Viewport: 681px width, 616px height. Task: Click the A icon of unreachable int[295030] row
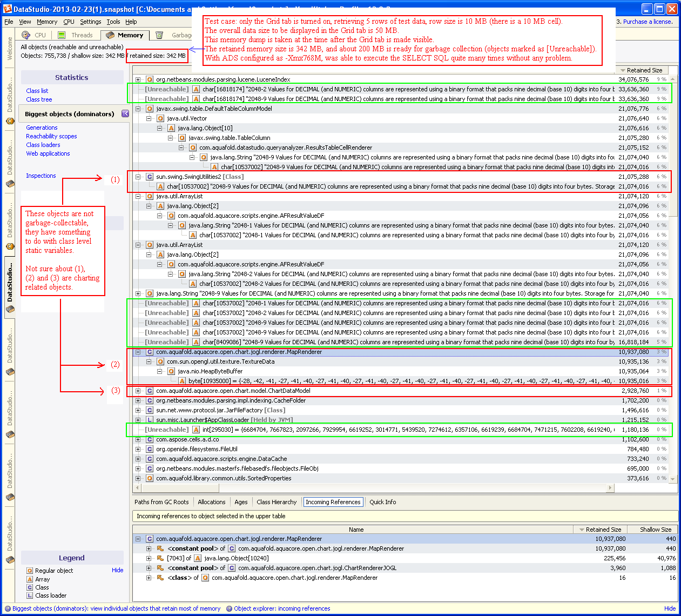pos(196,430)
